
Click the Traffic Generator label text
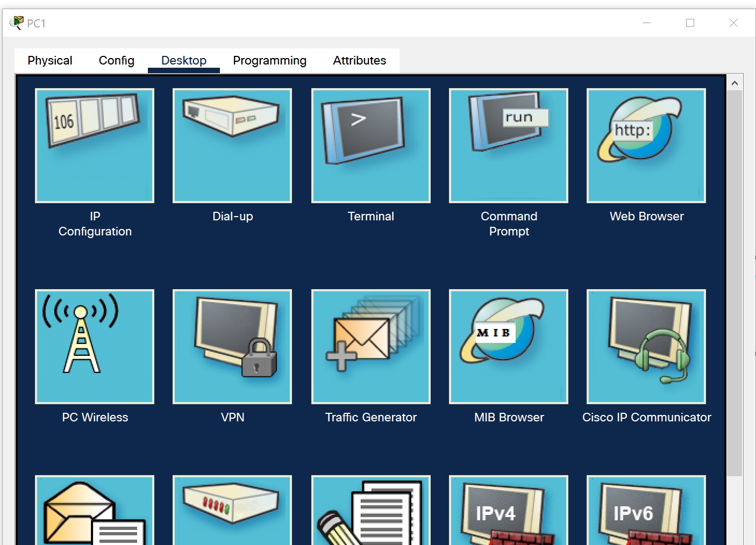pos(371,417)
